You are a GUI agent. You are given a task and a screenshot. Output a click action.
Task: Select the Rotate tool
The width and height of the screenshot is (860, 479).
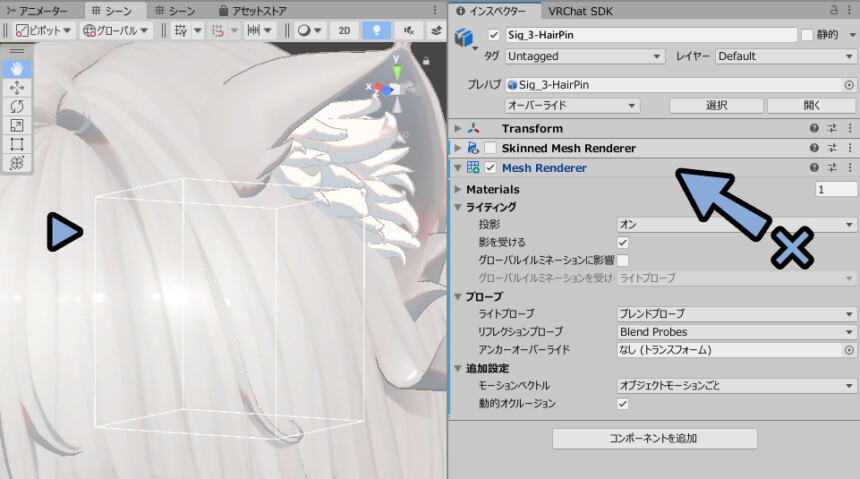(17, 106)
